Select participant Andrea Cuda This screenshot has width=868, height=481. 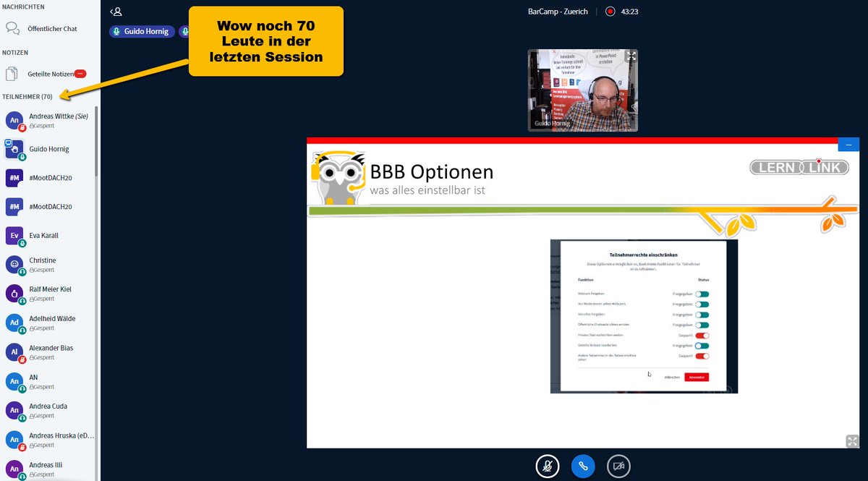[49, 410]
